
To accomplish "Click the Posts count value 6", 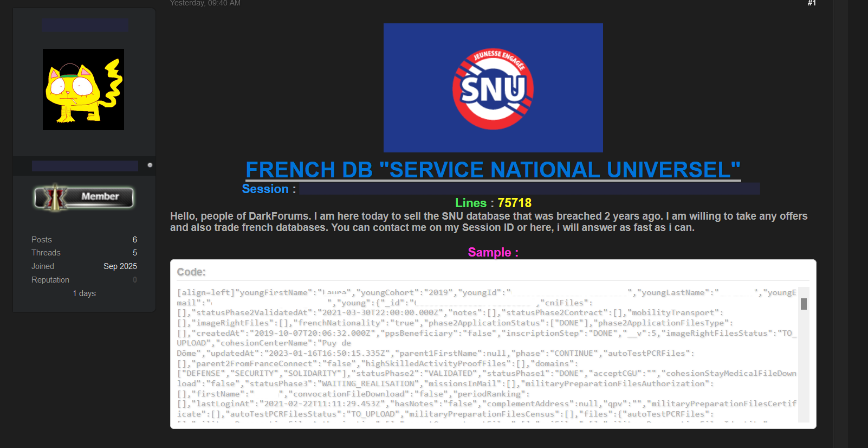I will tap(135, 240).
